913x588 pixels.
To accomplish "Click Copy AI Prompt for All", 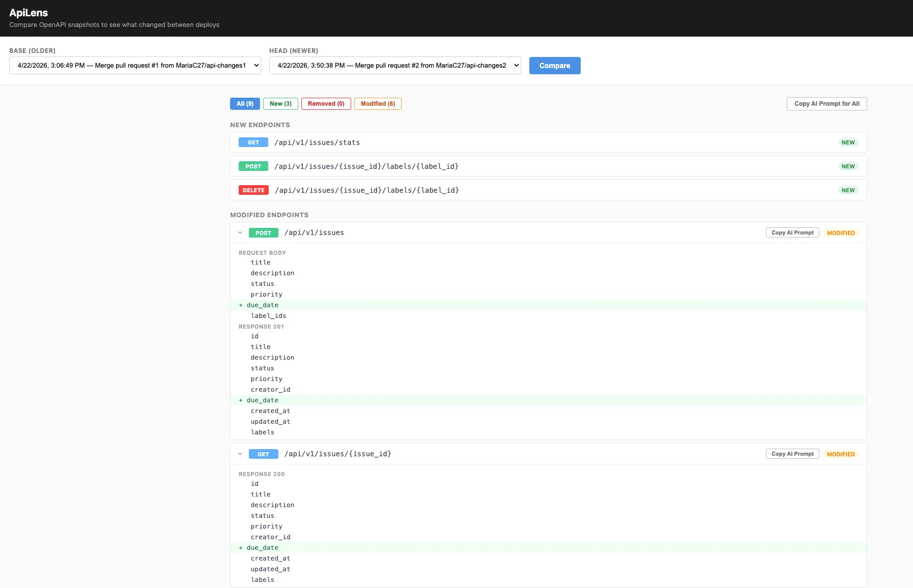I will pyautogui.click(x=827, y=104).
